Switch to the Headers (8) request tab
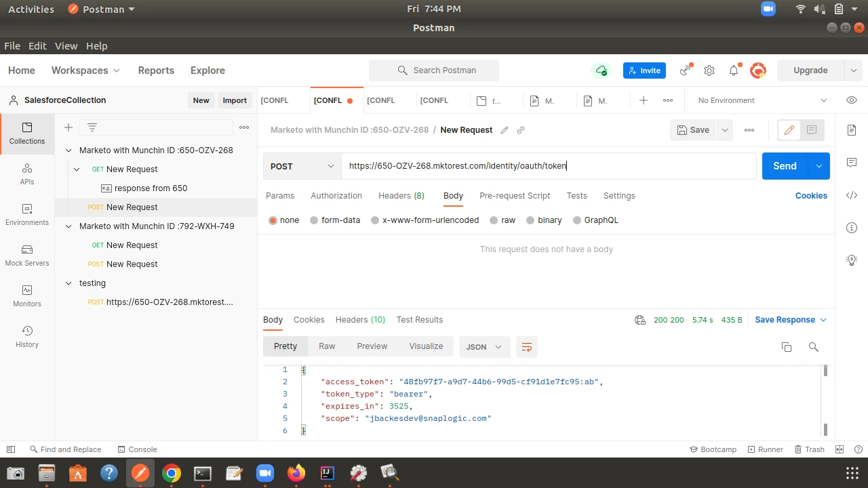The image size is (868, 488). [401, 196]
